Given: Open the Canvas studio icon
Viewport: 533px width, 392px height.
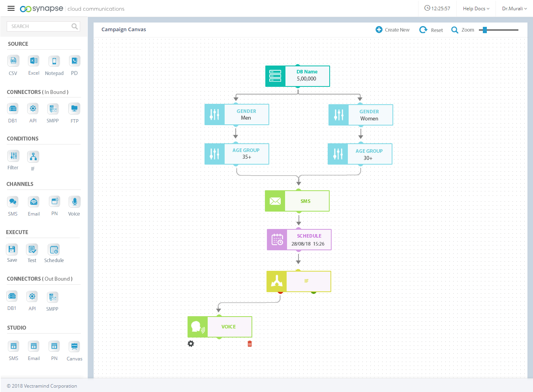Looking at the screenshot, I should tap(74, 347).
